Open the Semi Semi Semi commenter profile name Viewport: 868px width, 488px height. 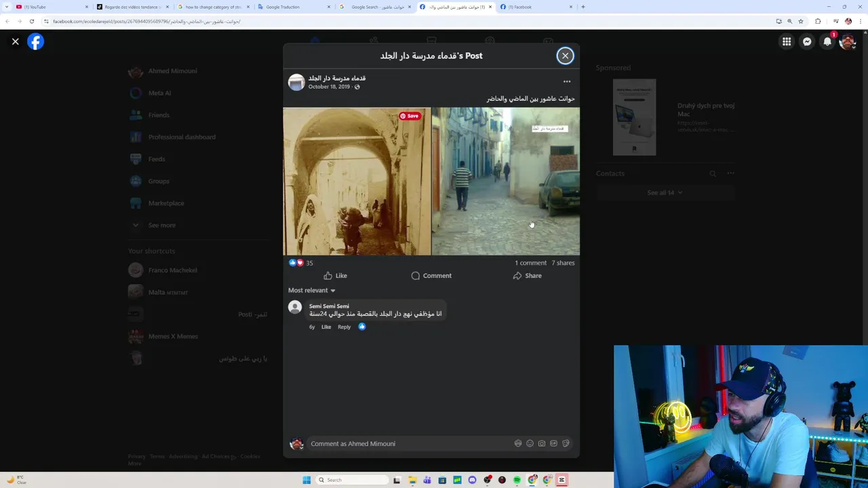click(x=329, y=306)
